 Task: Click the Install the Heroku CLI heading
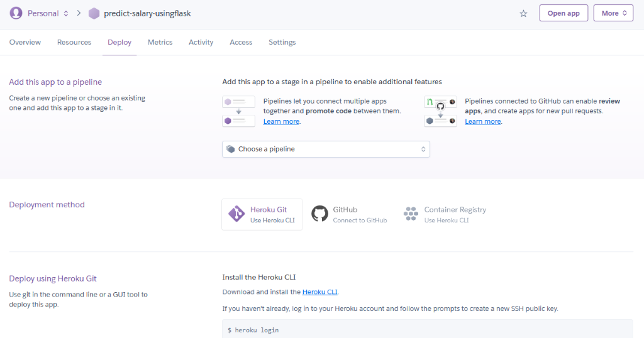[258, 277]
